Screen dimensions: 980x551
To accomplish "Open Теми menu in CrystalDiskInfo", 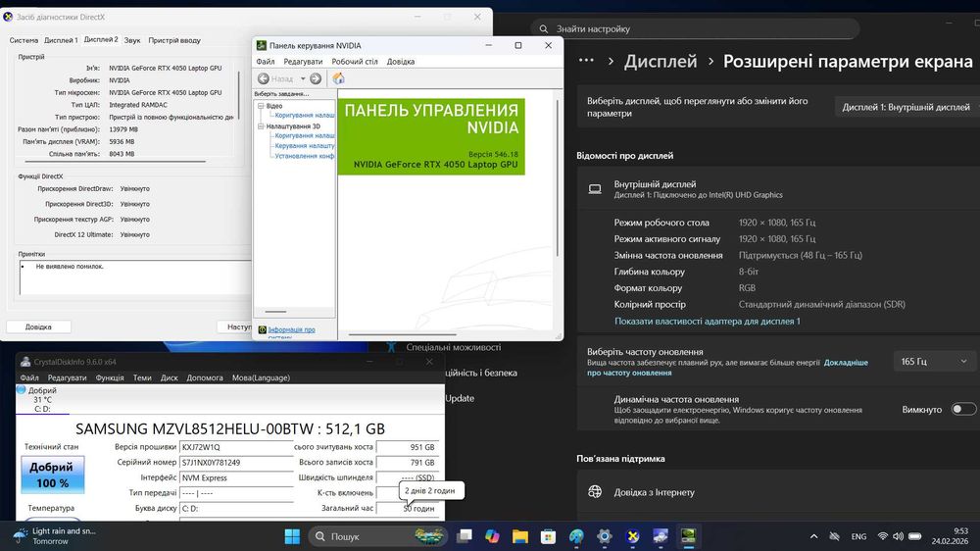I will (142, 377).
